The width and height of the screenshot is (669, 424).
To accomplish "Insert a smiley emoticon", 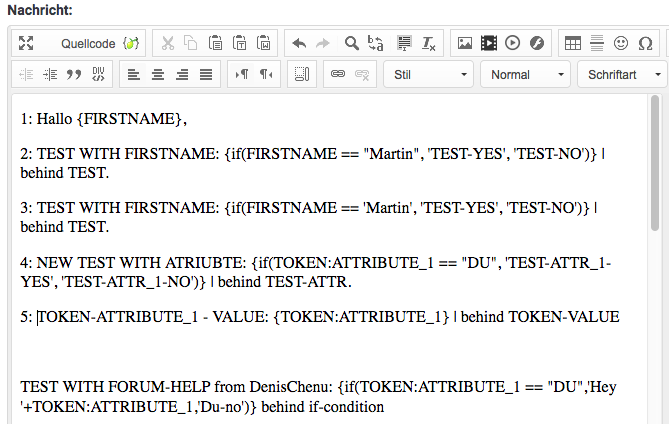I will [621, 43].
